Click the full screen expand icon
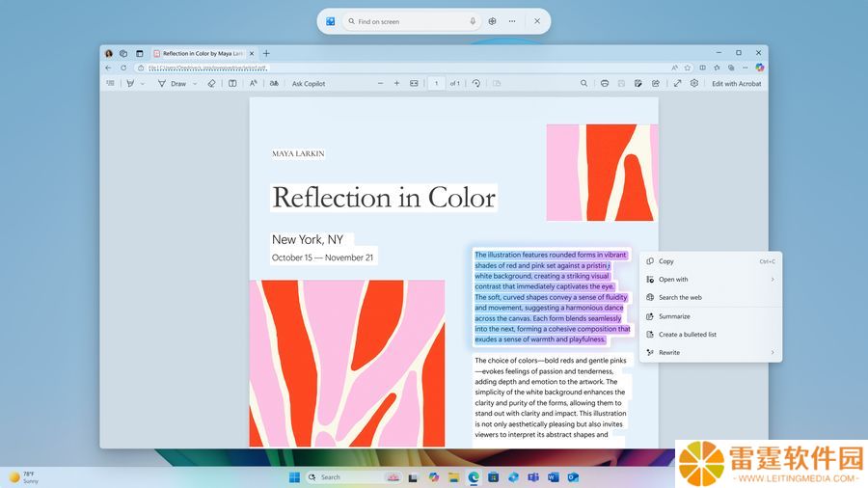This screenshot has width=868, height=488. point(678,84)
